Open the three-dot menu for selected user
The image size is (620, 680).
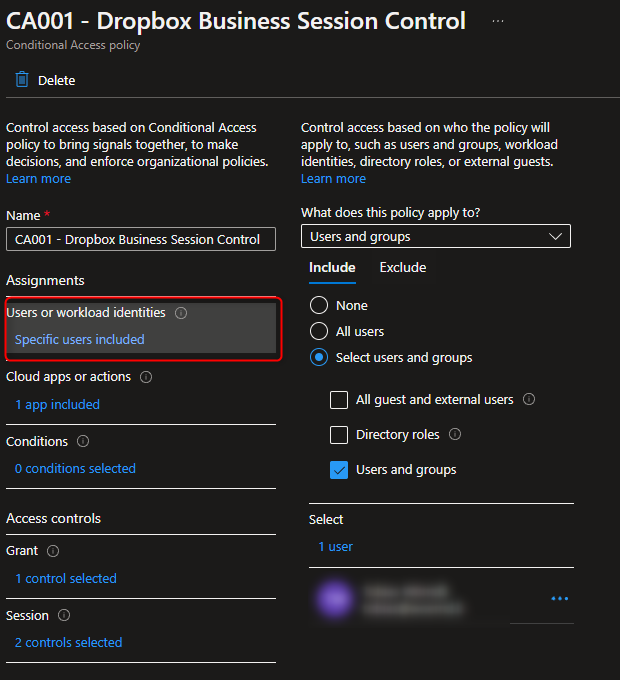coord(559,598)
